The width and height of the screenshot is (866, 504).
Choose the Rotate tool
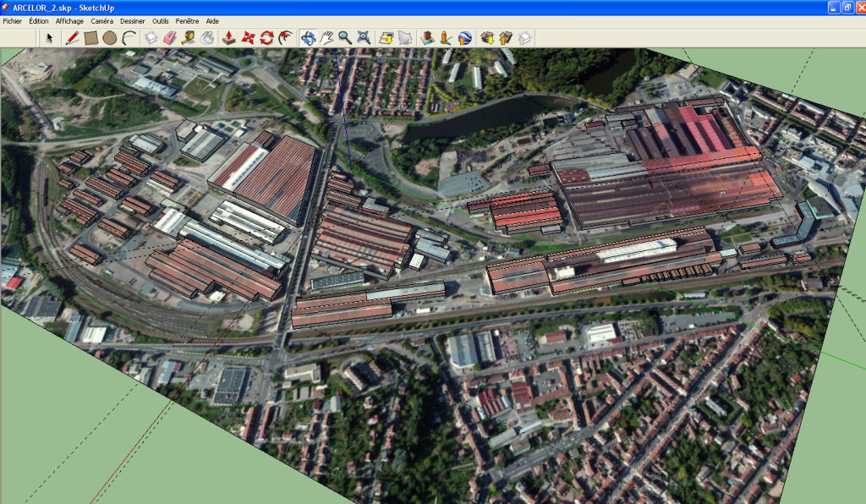pyautogui.click(x=266, y=37)
